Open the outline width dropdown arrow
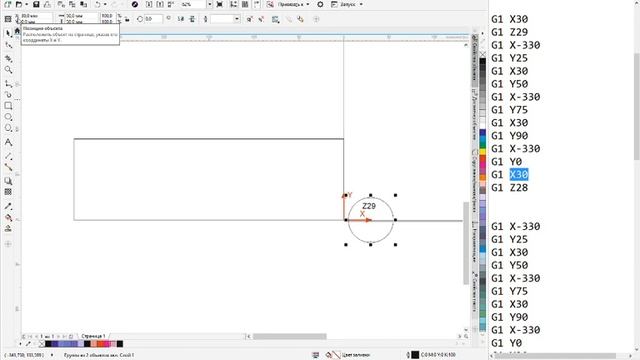The height and width of the screenshot is (360, 640). pyautogui.click(x=237, y=19)
